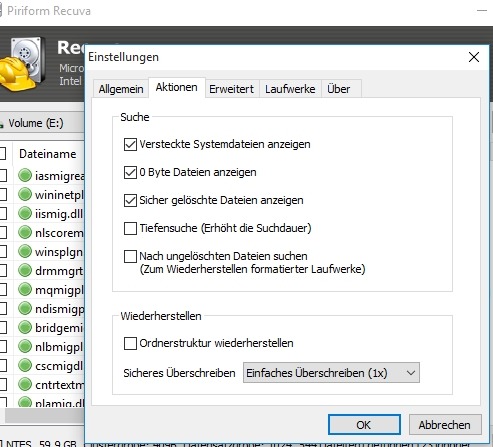
Task: Click the Abbrechen button
Action: [x=445, y=425]
